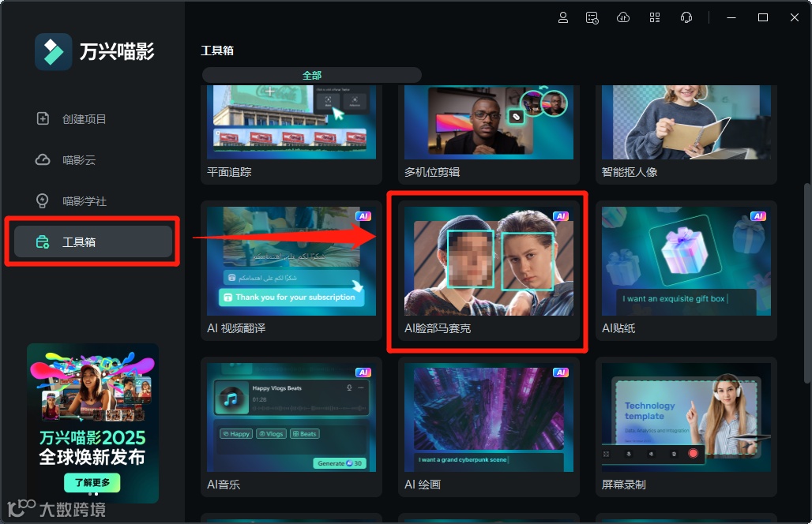Click the layout grid icon in the titlebar
The width and height of the screenshot is (812, 524).
coord(654,17)
